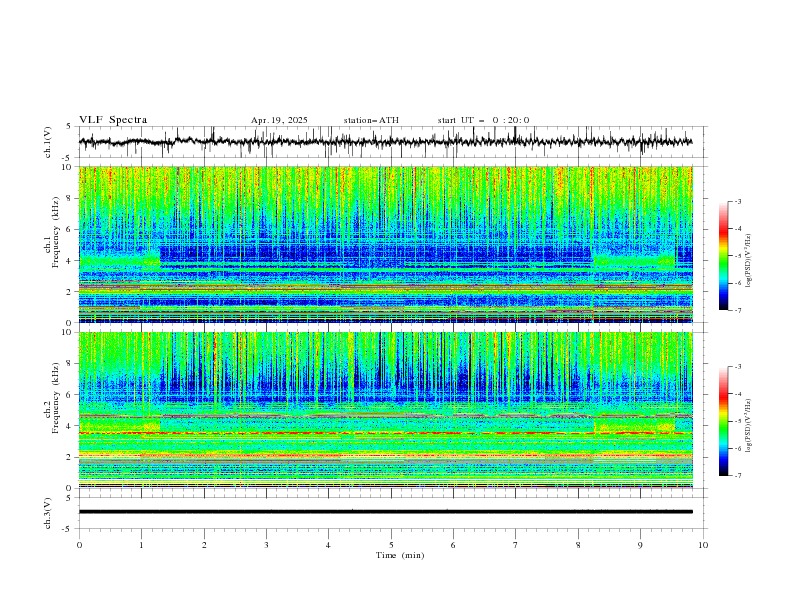The height and width of the screenshot is (612, 792).
Task: Select the "start UT = 0:20:0" text
Action: 483,120
